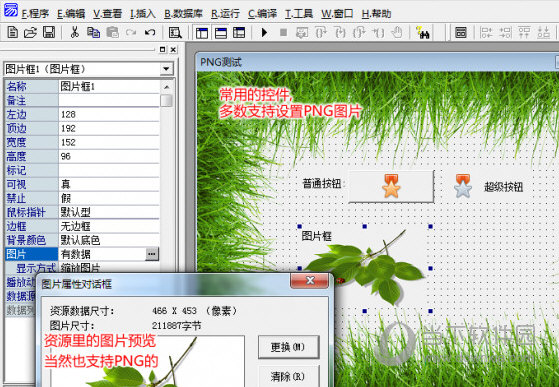The image size is (559, 387).
Task: Open the C.编译 menu
Action: point(262,14)
